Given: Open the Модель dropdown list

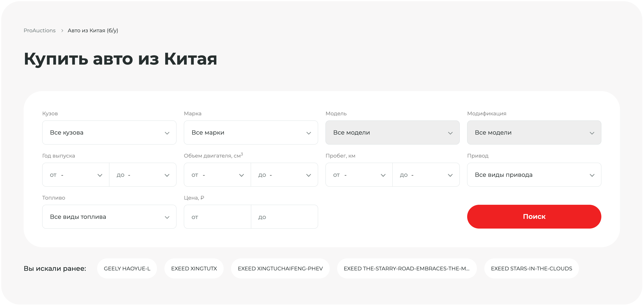Looking at the screenshot, I should point(392,133).
